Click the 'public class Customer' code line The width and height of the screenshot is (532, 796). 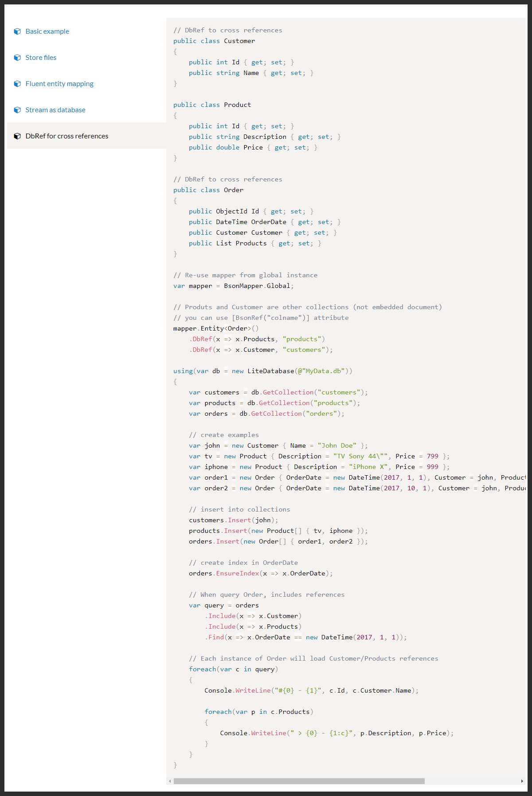tap(214, 41)
